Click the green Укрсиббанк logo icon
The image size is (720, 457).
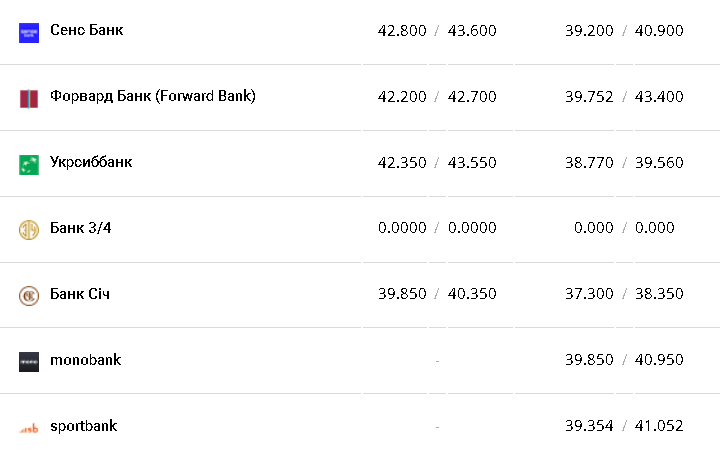coord(28,164)
